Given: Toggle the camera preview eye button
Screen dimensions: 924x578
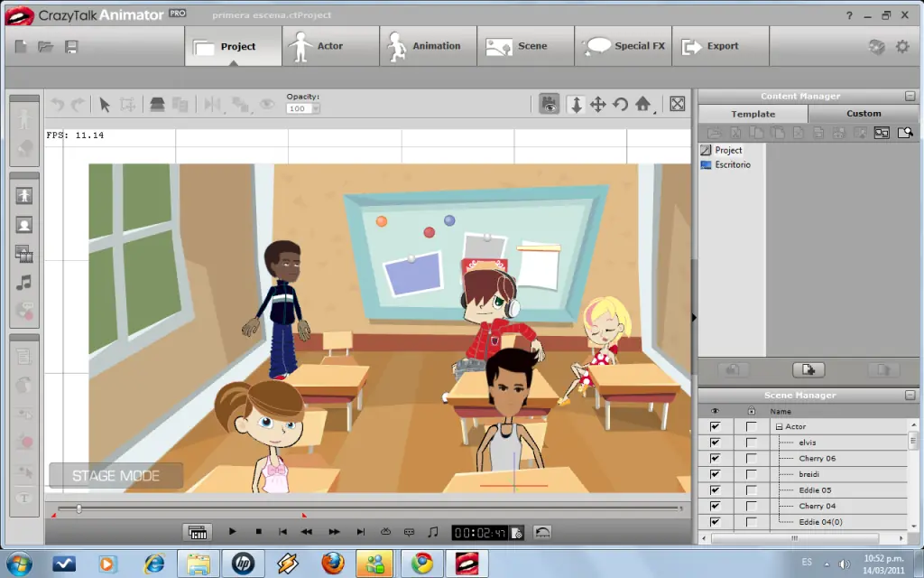Looking at the screenshot, I should pos(550,105).
